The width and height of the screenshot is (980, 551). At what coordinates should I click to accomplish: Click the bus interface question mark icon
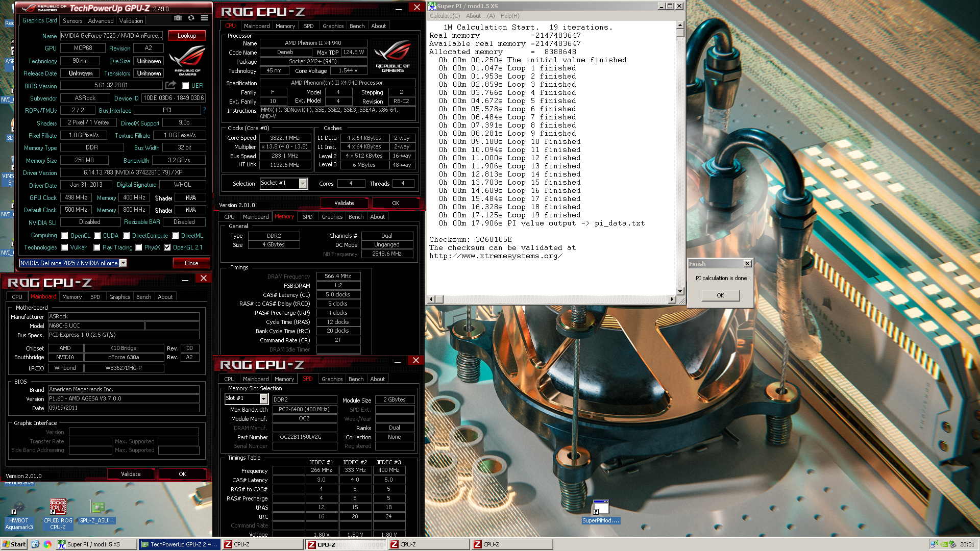(x=204, y=110)
